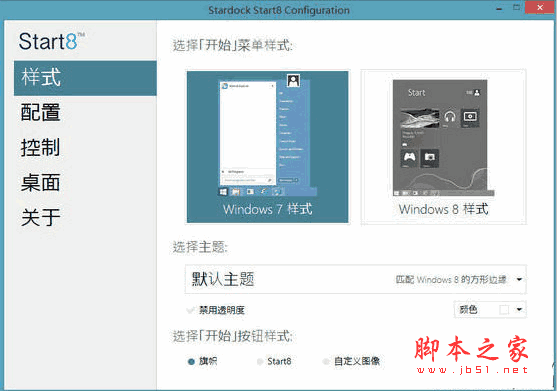Choose the Windows 8 样式 thumbnail
557x391 pixels.
[443, 147]
